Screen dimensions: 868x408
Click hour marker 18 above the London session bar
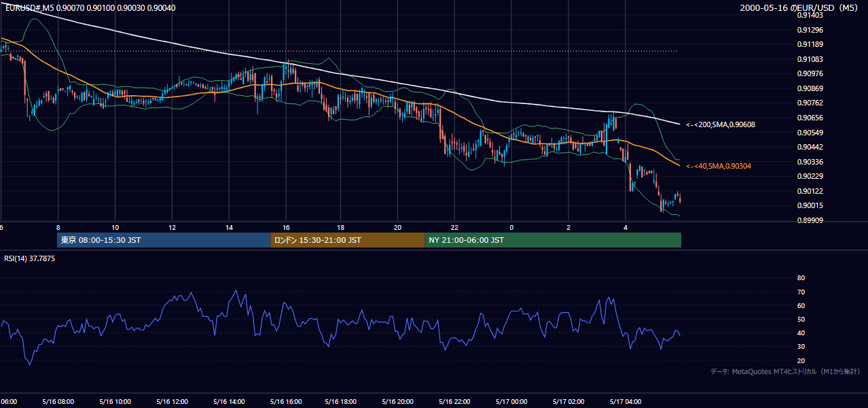click(340, 227)
